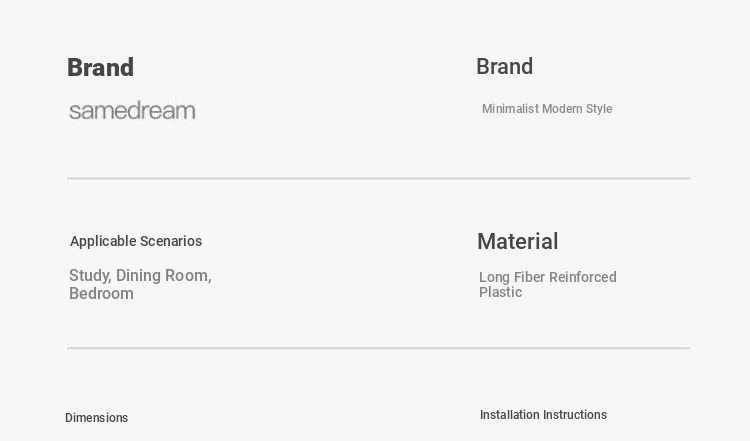Click the word Instructions in Installation Instructions

click(575, 415)
